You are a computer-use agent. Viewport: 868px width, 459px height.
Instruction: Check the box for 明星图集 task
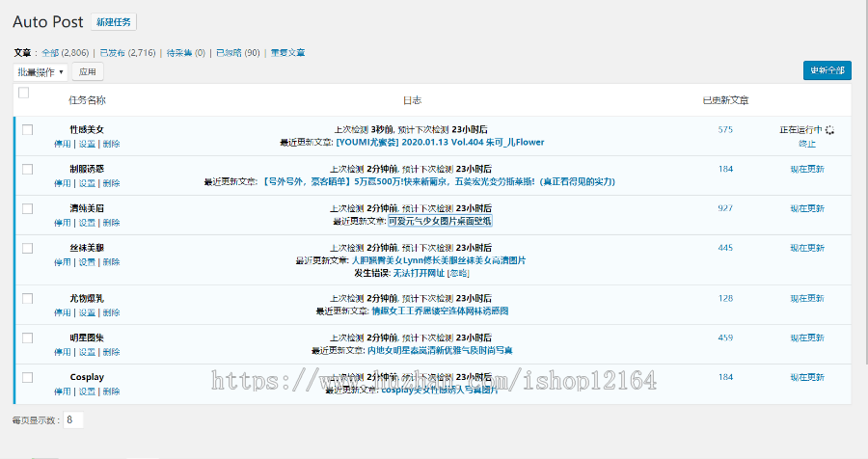pos(27,337)
